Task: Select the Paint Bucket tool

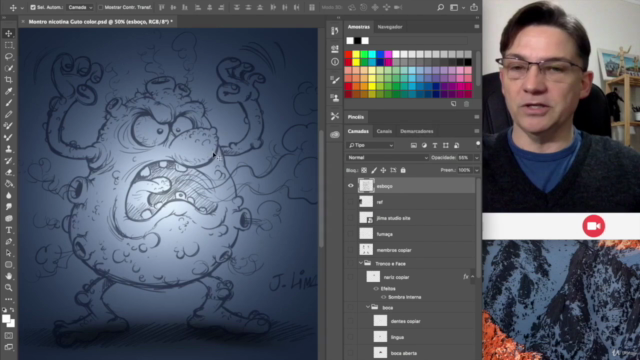Action: (9, 184)
